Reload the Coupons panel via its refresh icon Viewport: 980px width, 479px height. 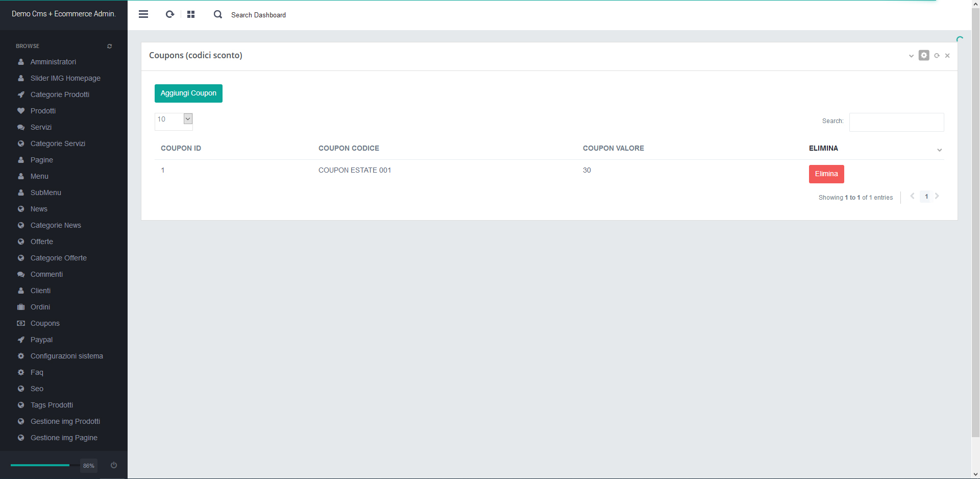coord(937,56)
